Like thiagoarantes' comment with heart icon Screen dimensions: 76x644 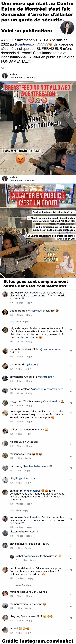(71, 312)
